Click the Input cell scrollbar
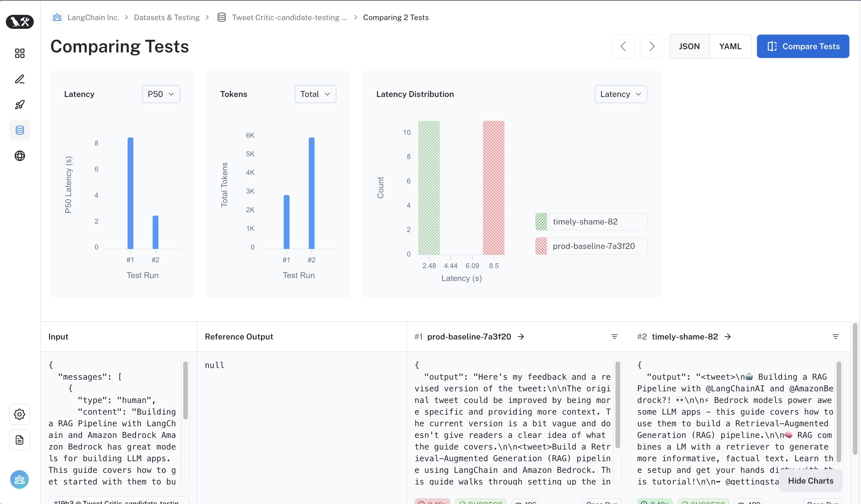The image size is (861, 504). (x=186, y=390)
